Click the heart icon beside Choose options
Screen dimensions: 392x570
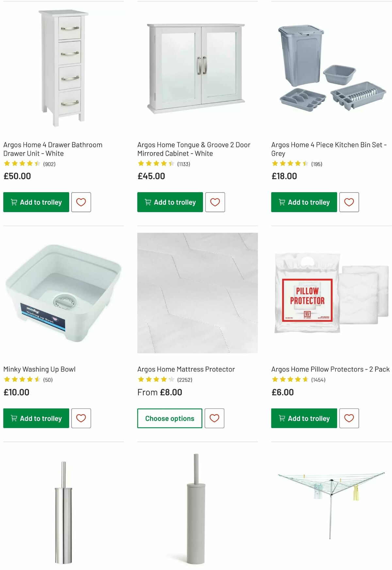215,418
